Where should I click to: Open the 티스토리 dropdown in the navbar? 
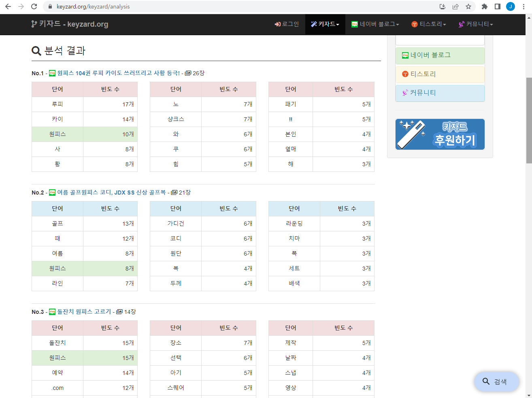429,24
